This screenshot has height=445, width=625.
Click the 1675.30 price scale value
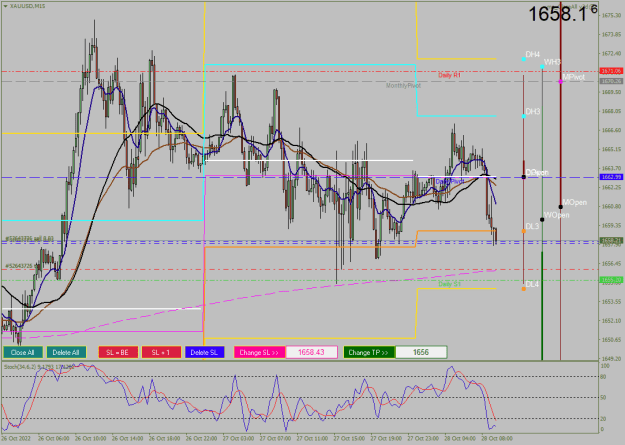(x=611, y=15)
